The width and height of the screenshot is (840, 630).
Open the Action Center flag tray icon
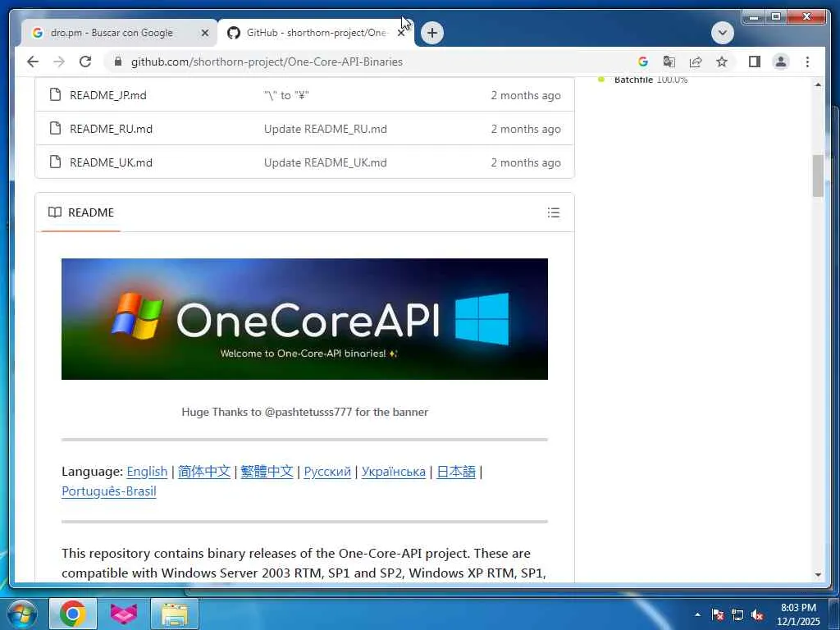pyautogui.click(x=717, y=614)
